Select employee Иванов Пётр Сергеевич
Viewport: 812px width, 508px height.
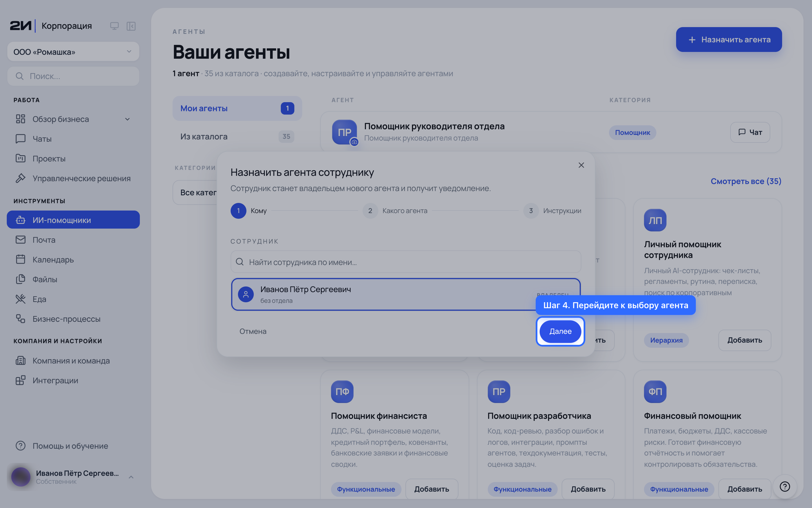pyautogui.click(x=406, y=294)
